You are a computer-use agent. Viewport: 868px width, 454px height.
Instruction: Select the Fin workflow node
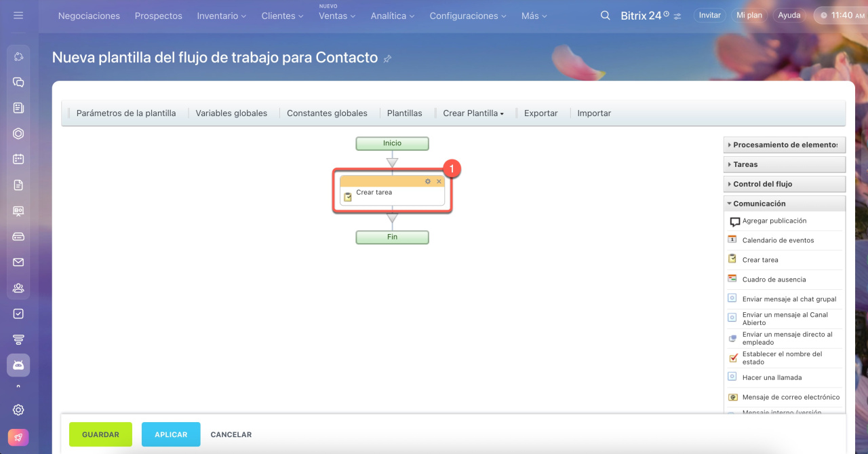pos(392,237)
